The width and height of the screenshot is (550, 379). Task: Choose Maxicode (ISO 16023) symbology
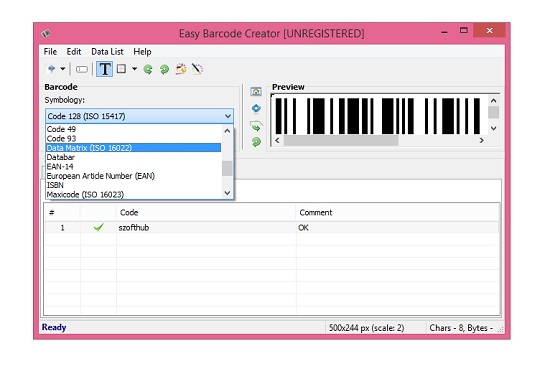(x=134, y=194)
